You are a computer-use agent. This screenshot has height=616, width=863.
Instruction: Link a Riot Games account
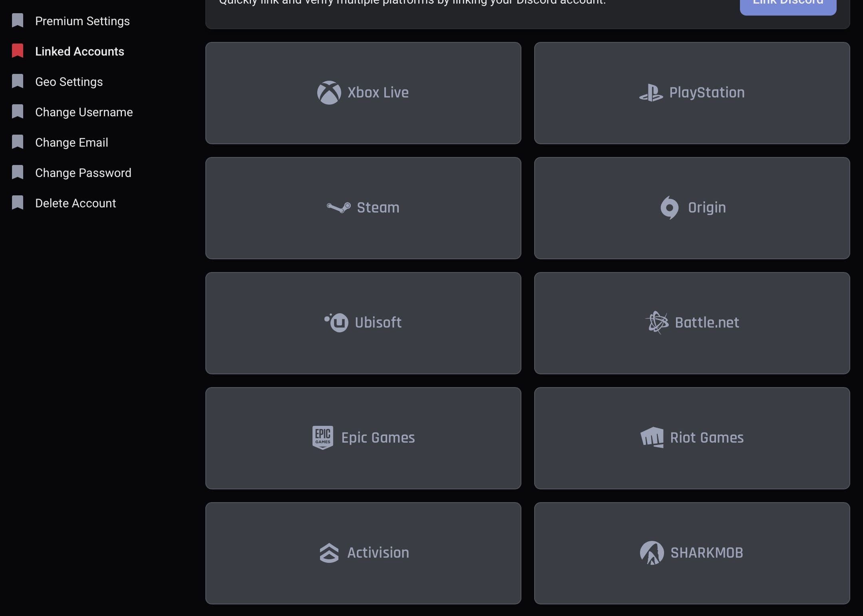click(692, 438)
